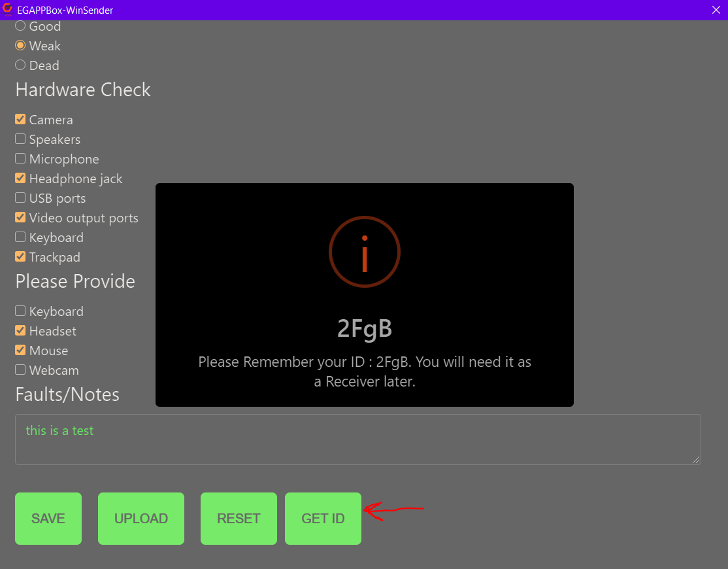Click the info icon in the popup
Screen dimensions: 728x569
[x=364, y=252]
